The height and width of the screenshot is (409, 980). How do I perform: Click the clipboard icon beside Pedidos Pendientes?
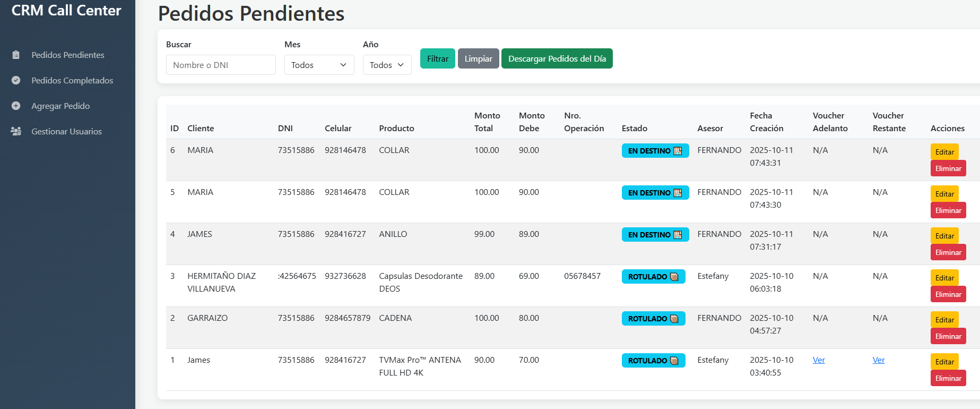[16, 55]
